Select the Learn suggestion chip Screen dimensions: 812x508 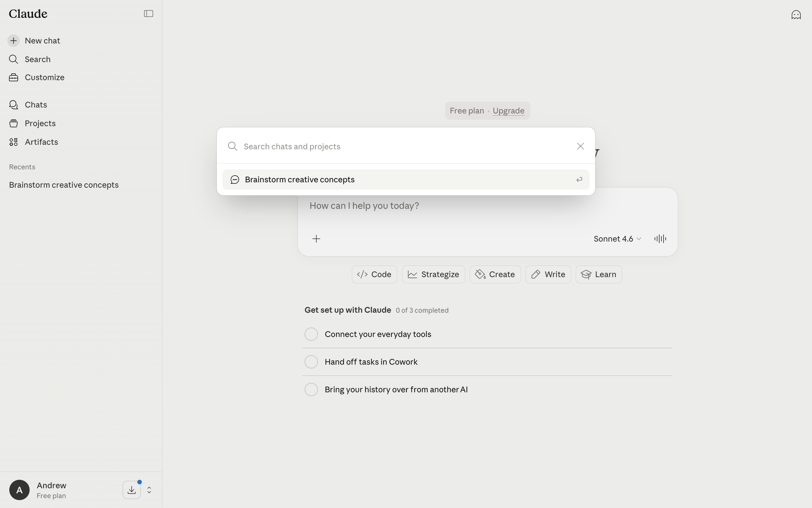coord(599,275)
